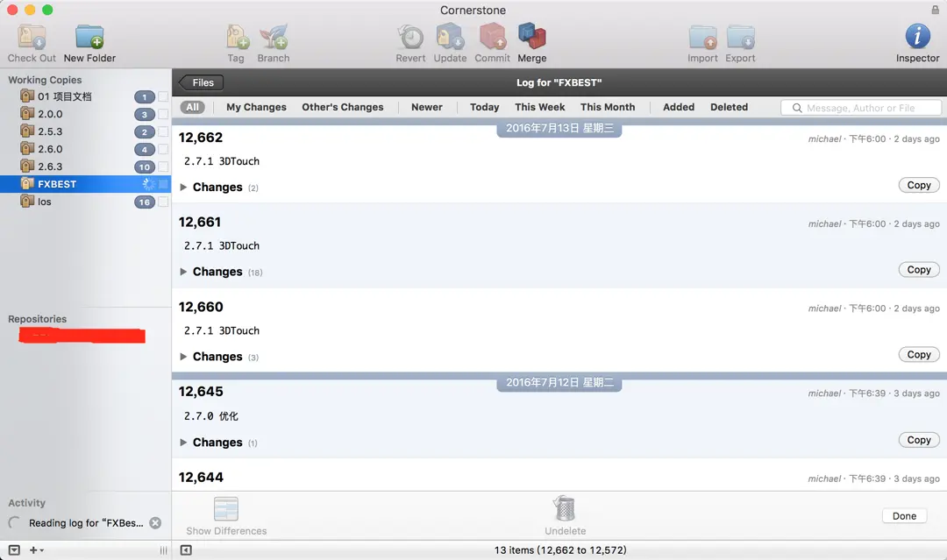Screen dimensions: 947x560
Task: Click the Show Differences icon
Action: [226, 508]
